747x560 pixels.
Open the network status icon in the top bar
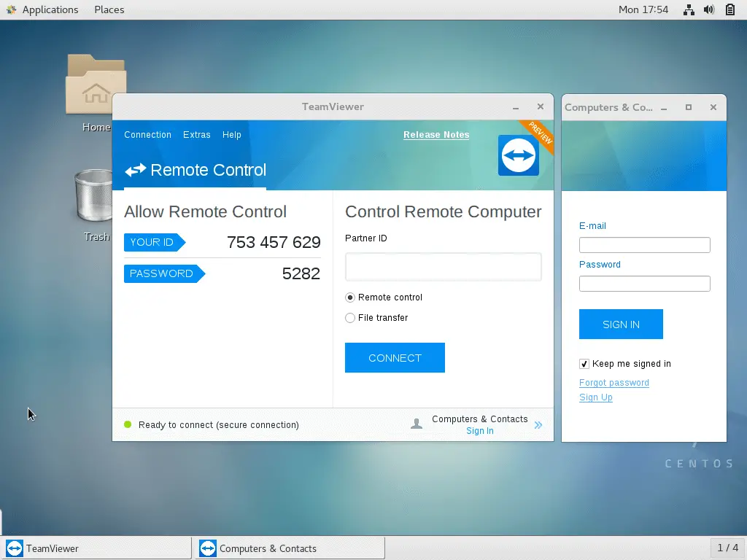689,9
